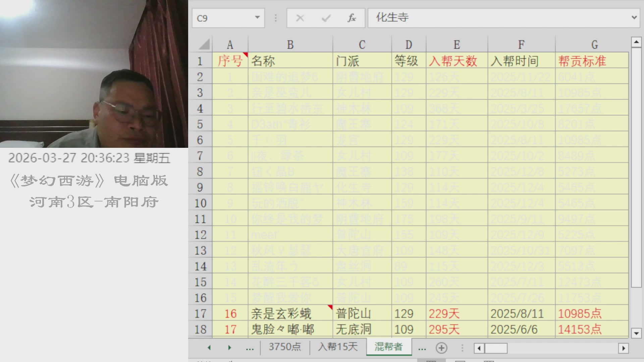Select column D by clicking its header
644x362 pixels.
[408, 44]
